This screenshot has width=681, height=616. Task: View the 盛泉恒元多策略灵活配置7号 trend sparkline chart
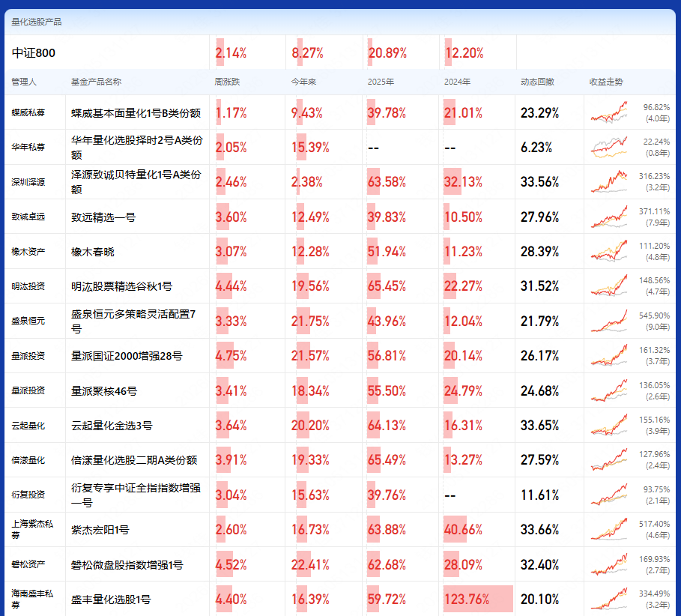click(609, 321)
